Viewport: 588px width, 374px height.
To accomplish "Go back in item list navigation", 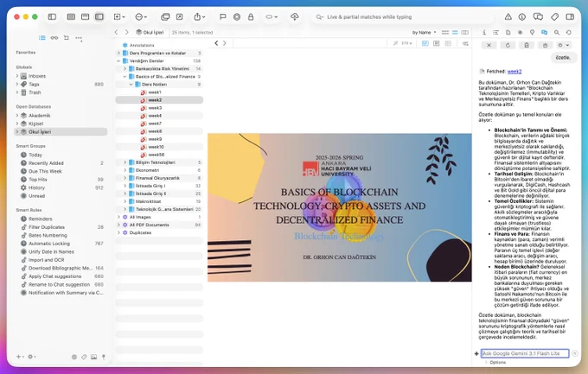I will 116,32.
